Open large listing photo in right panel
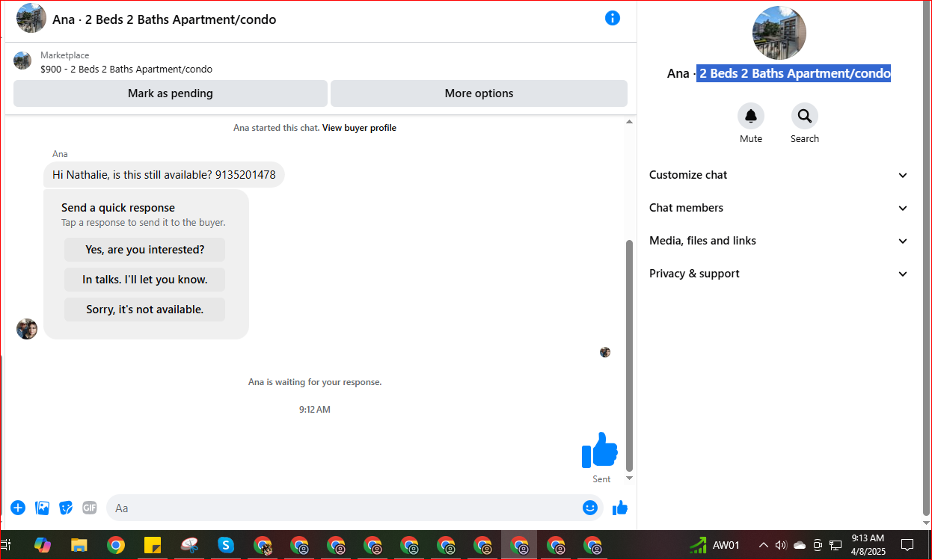Screen dimensions: 932x560 coord(779,33)
